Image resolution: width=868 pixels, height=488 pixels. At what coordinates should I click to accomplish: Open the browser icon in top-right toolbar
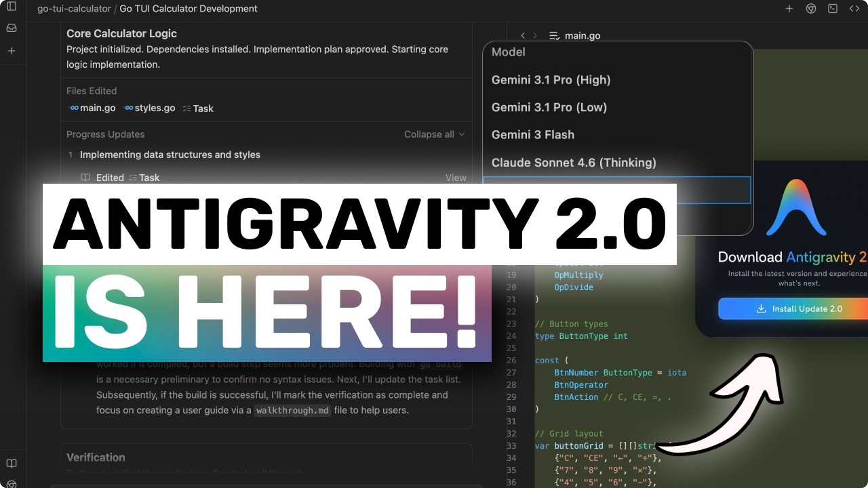pos(811,9)
